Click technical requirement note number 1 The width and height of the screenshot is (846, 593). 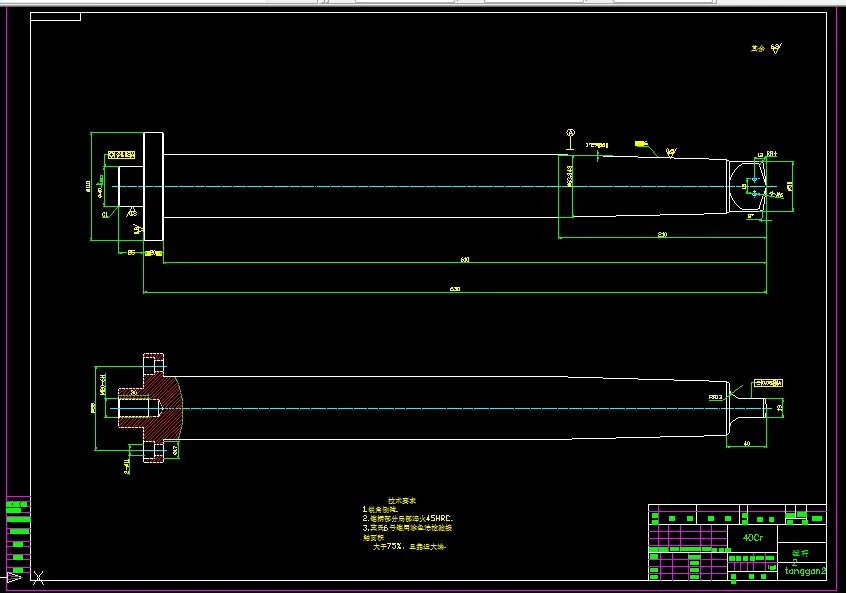[381, 509]
